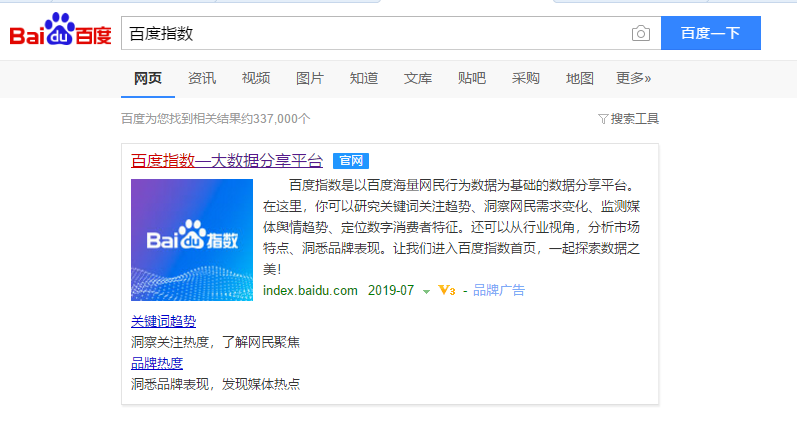Open 搜索工具 search tools
797x426 pixels.
634,119
